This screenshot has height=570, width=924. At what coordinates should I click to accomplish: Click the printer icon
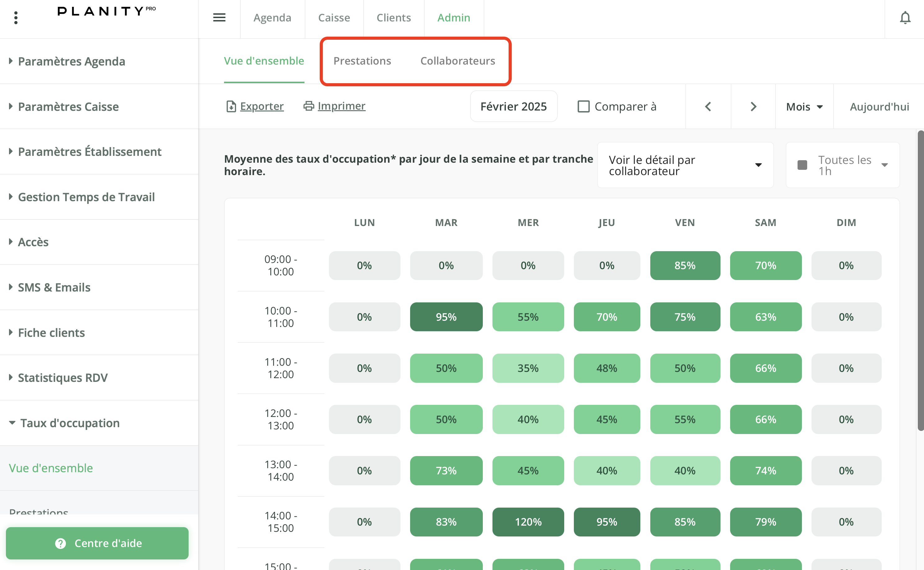(x=309, y=106)
